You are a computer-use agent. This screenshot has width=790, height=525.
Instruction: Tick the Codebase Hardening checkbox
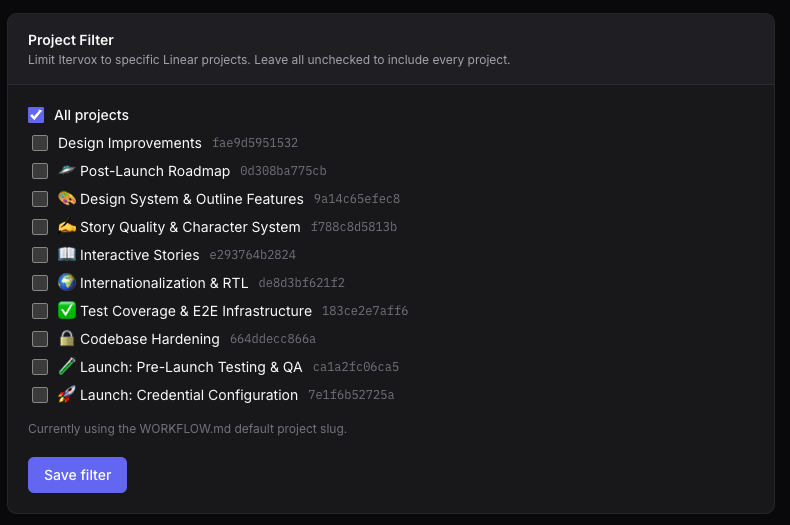(40, 339)
